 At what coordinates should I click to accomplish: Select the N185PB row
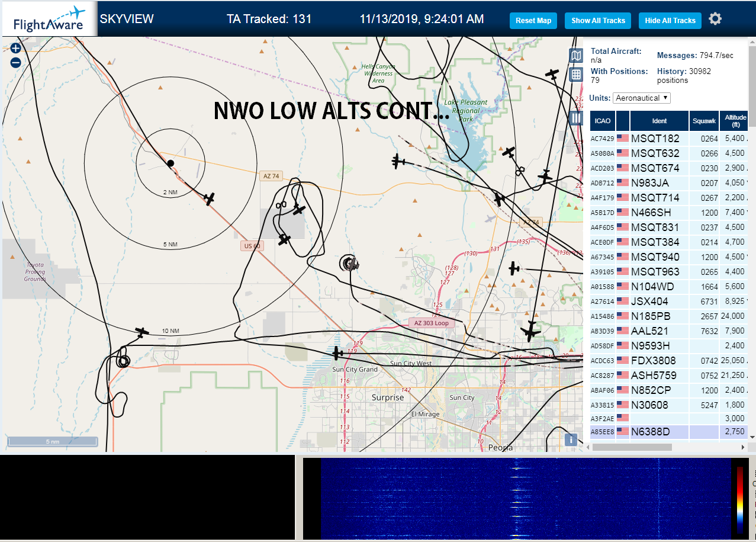coord(669,316)
